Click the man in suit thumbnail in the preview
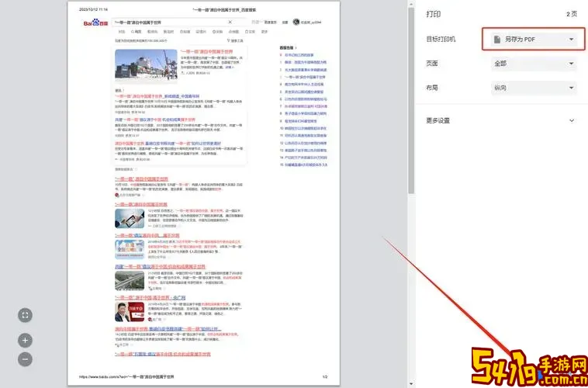 (x=130, y=312)
